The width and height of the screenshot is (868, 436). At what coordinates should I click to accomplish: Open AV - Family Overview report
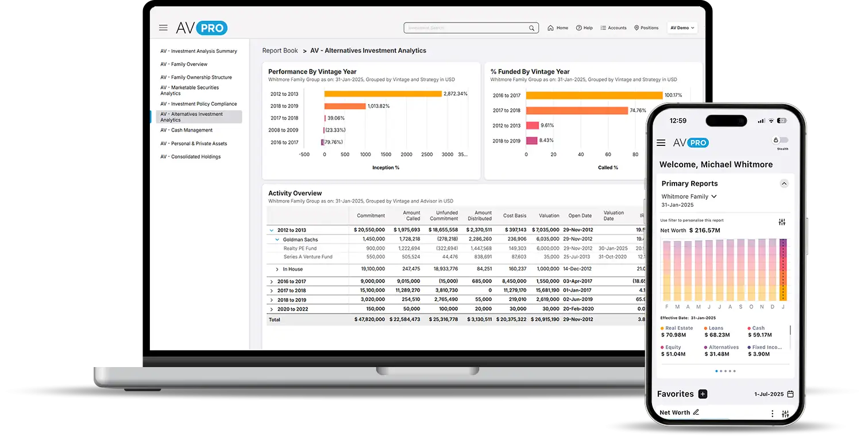184,64
